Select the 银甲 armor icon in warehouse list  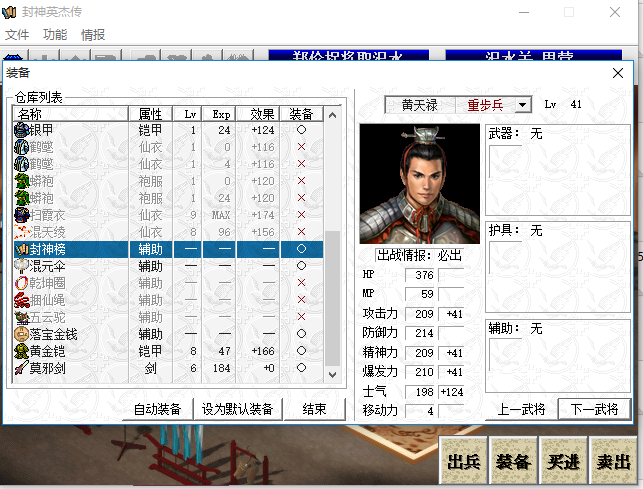tap(22, 130)
